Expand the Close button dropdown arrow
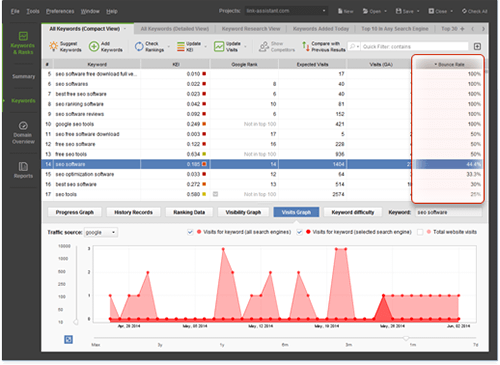 pos(452,11)
